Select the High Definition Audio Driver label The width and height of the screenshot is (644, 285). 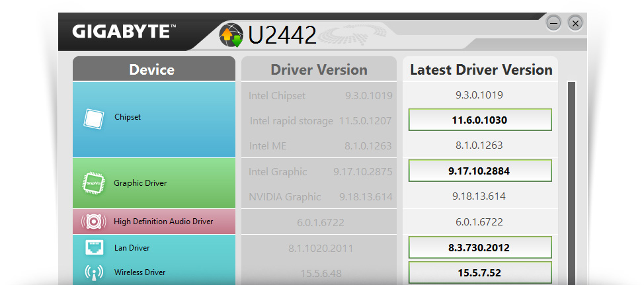(x=163, y=222)
